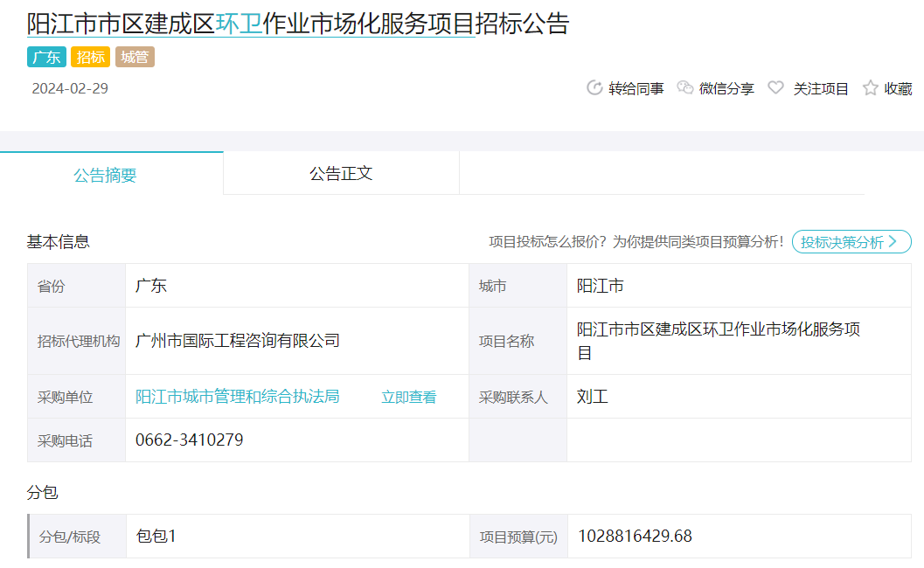Click the 环卫 highlighted link in title

tap(239, 24)
